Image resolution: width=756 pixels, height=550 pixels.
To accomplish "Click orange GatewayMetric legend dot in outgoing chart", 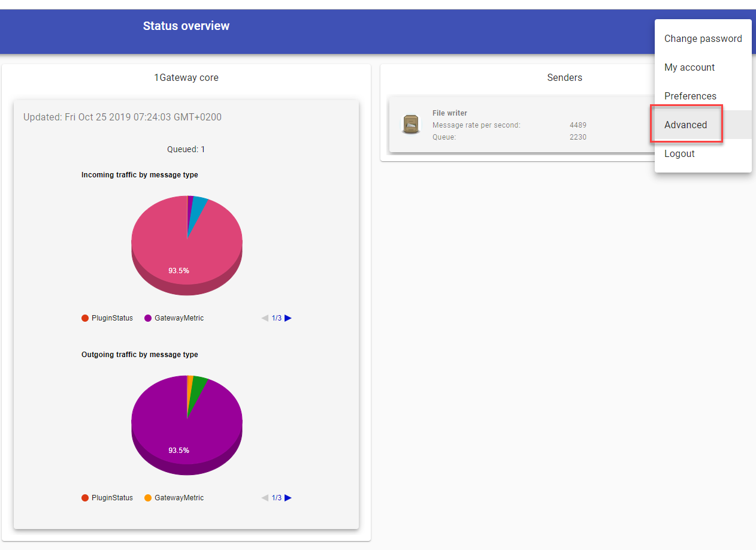I will tap(148, 498).
